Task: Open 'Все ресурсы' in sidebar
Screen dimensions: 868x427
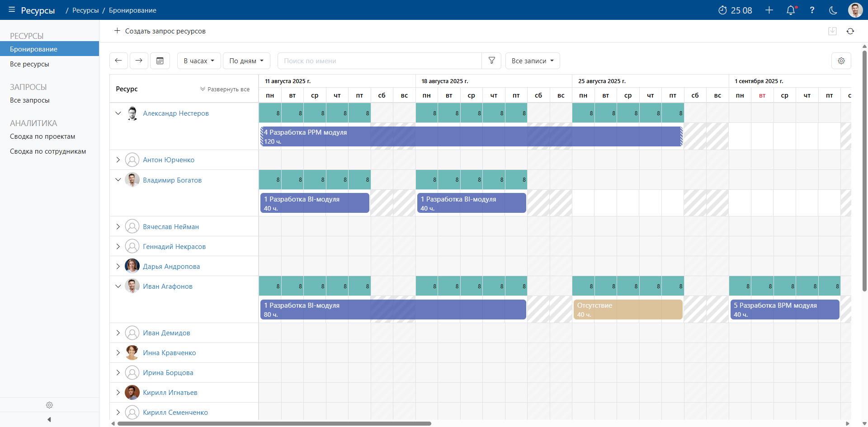Action: pyautogui.click(x=29, y=64)
